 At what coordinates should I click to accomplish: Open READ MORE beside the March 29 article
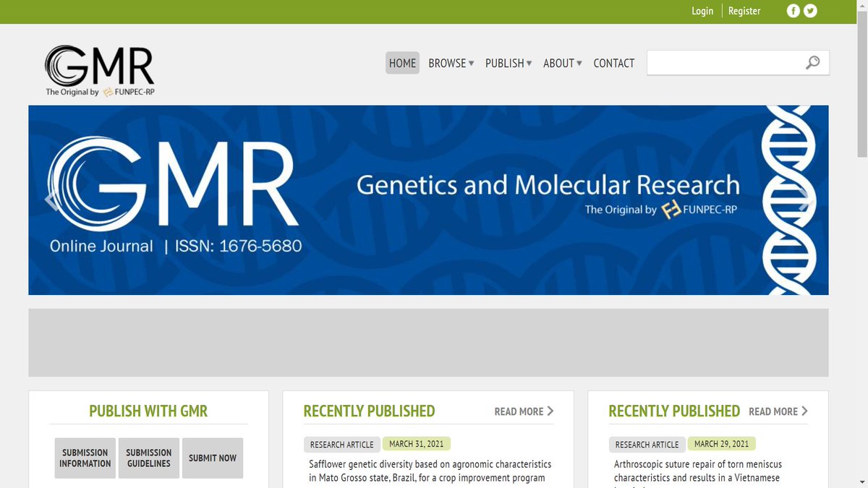tap(778, 411)
